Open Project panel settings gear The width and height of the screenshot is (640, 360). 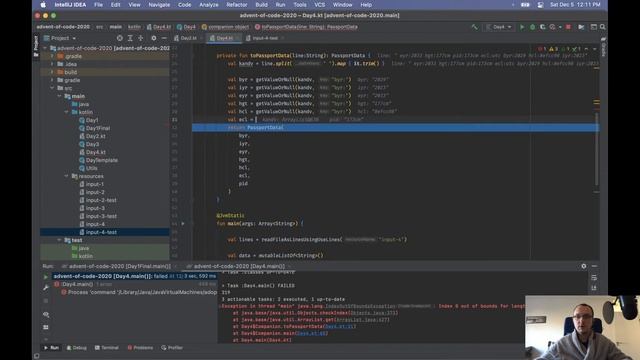pyautogui.click(x=153, y=38)
